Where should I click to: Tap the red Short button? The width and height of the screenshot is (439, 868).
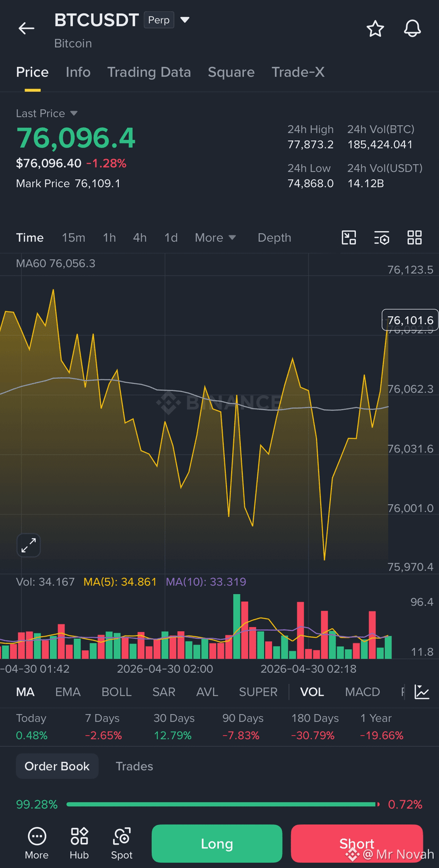click(357, 844)
